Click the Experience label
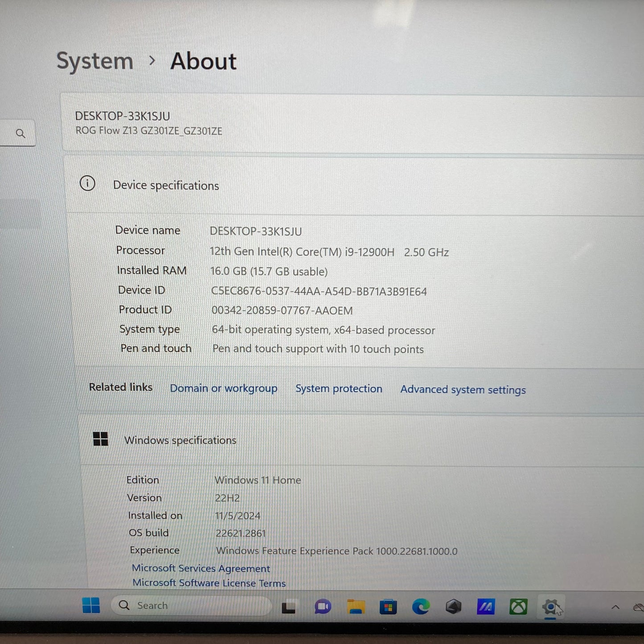644x644 pixels. click(155, 550)
